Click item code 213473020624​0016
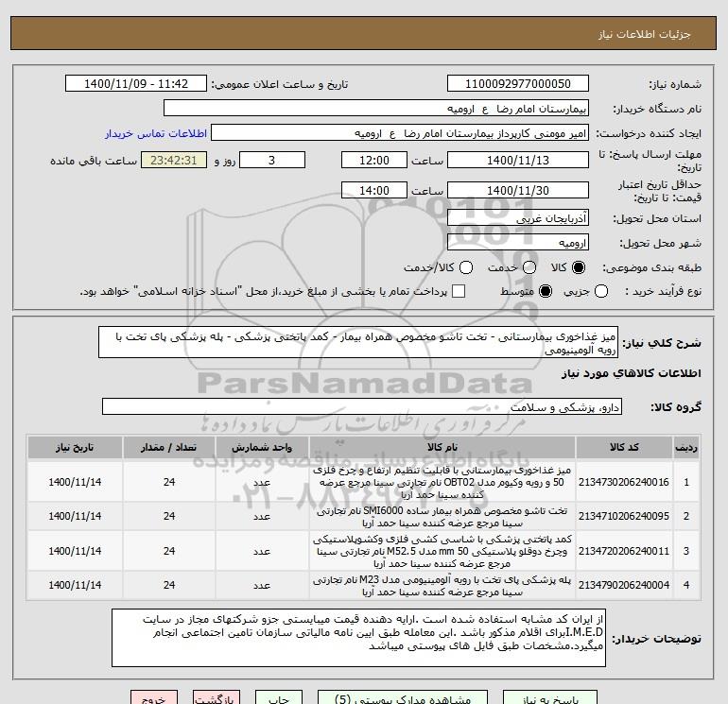This screenshot has height=704, width=728. [624, 482]
